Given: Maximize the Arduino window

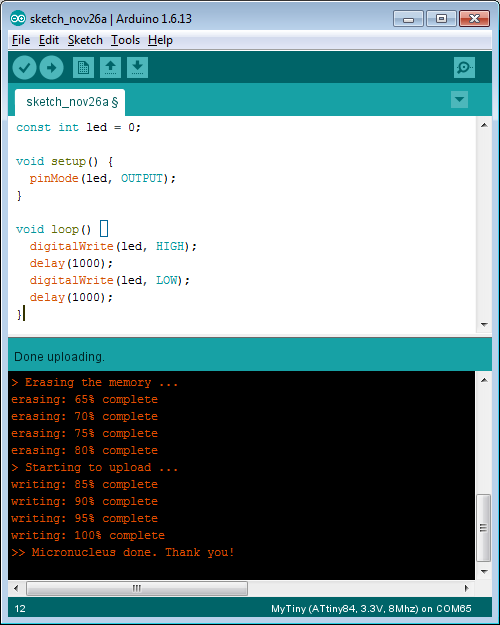Looking at the screenshot, I should [441, 19].
